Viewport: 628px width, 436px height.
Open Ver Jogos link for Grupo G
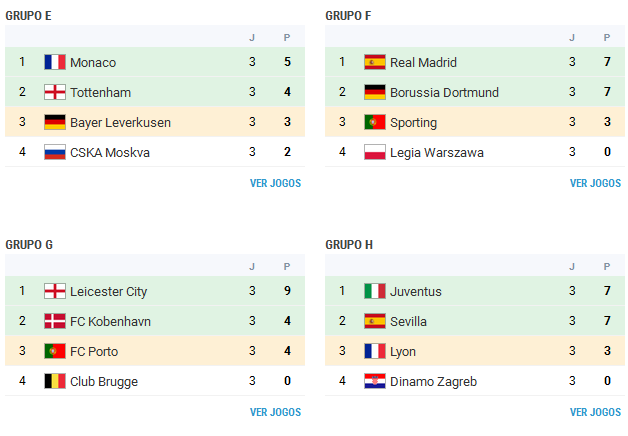click(275, 412)
